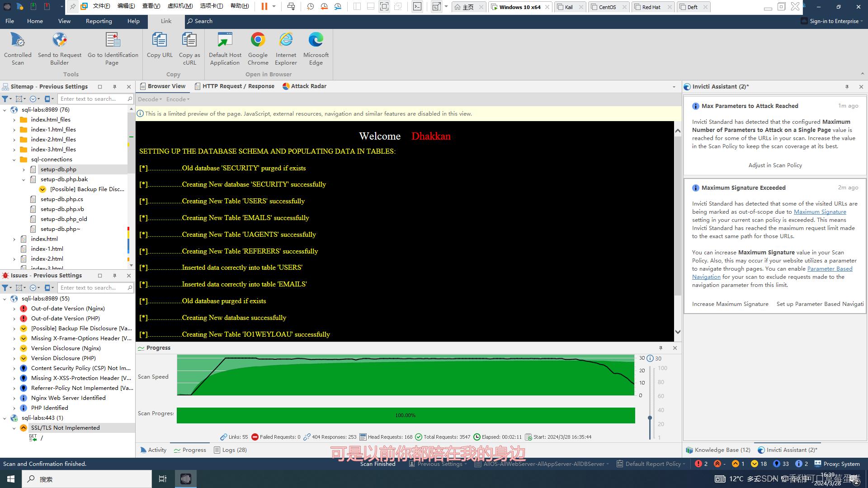Adjust the scan speed slider handle
868x488 pixels.
coord(650,418)
